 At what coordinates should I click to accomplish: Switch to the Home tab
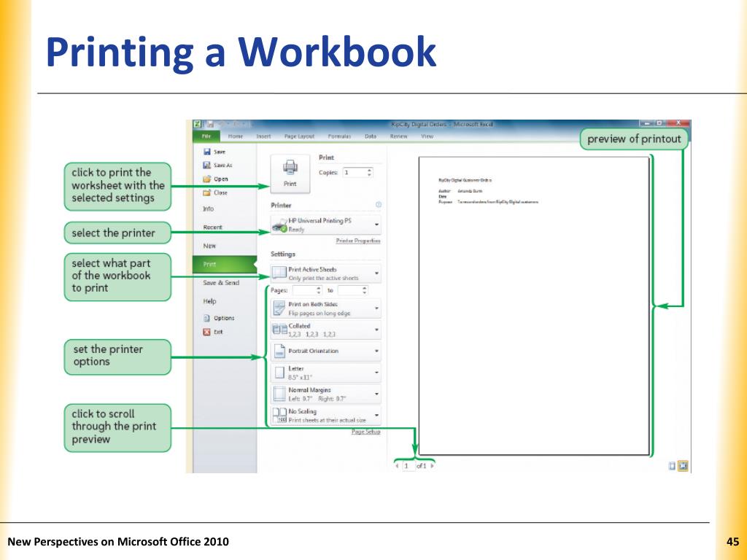236,136
